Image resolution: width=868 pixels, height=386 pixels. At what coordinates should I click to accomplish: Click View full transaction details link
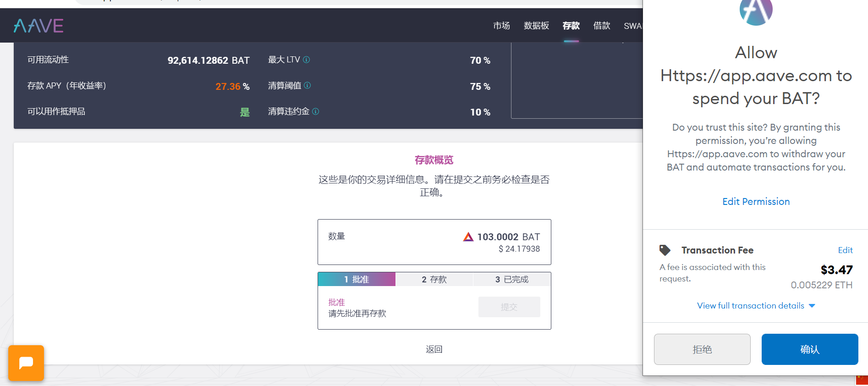coord(751,306)
